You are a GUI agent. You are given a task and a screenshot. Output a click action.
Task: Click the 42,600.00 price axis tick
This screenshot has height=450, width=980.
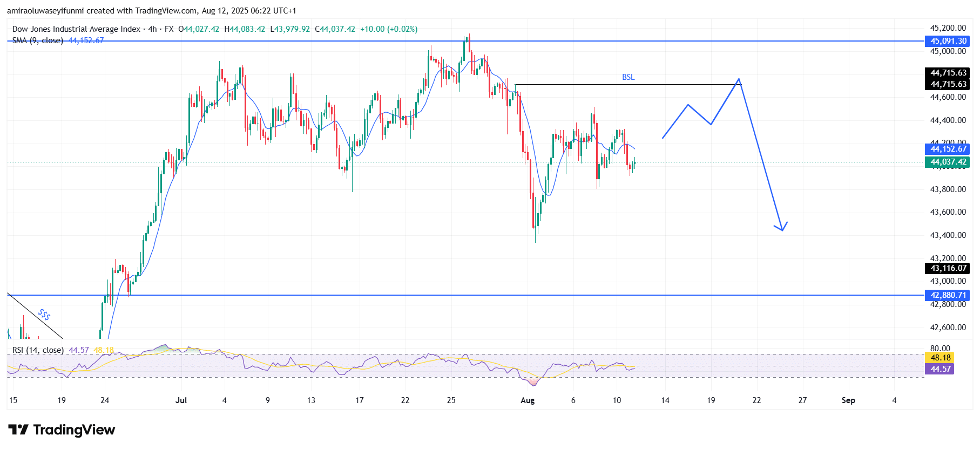(x=948, y=328)
